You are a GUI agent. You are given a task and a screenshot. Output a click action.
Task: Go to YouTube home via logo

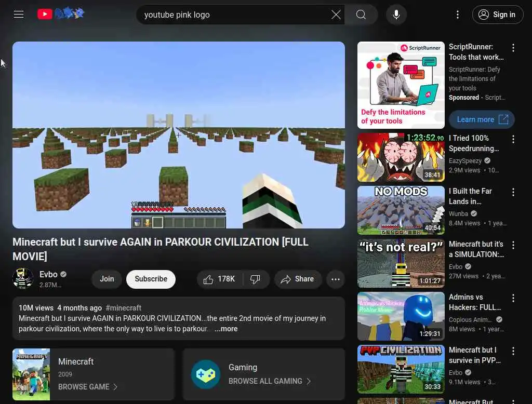click(x=60, y=14)
